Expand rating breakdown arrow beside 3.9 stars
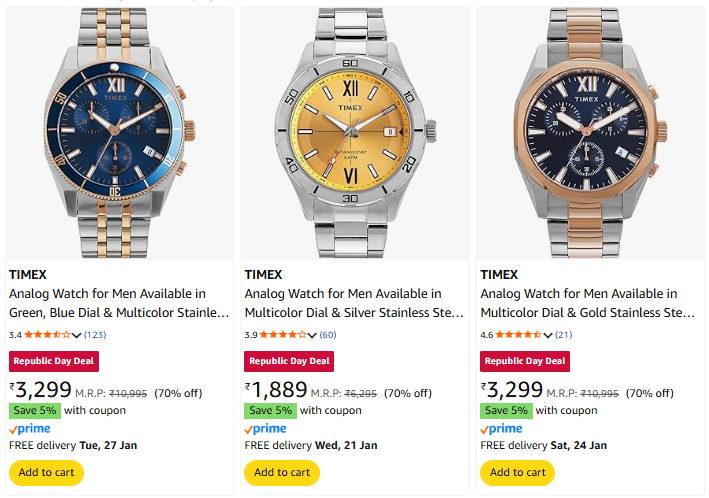The image size is (709, 498). click(x=313, y=335)
